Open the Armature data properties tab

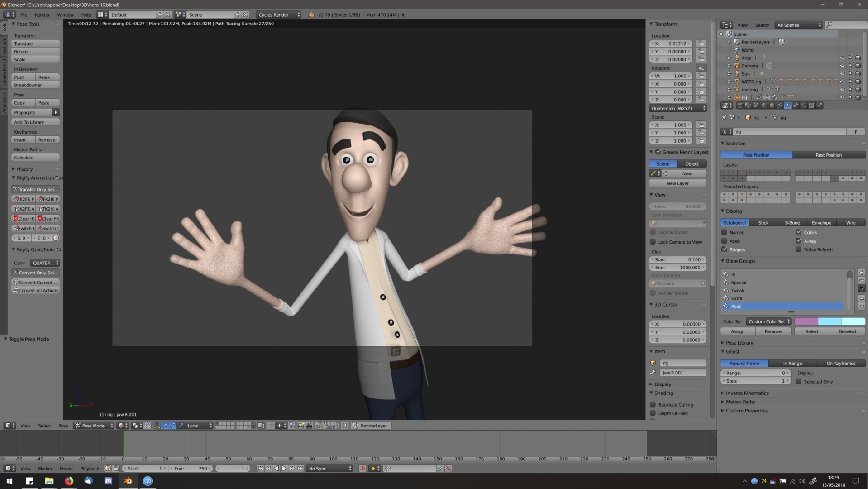[787, 105]
